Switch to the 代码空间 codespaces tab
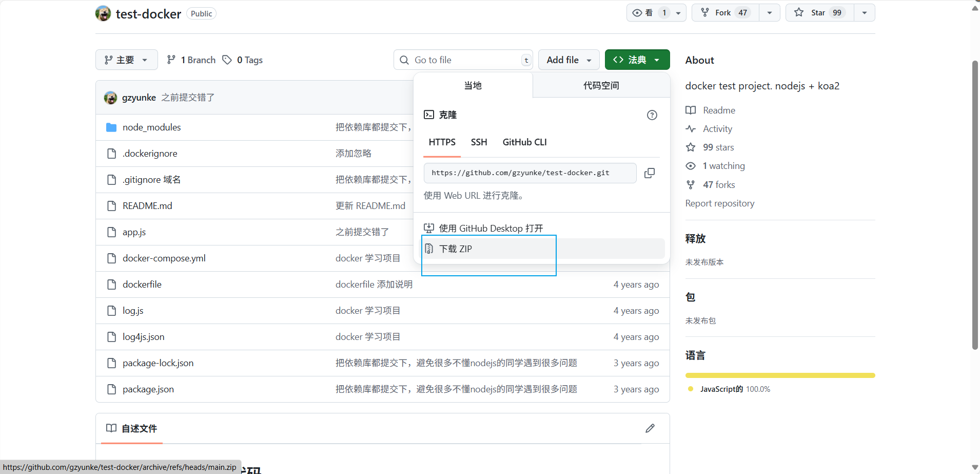This screenshot has width=980, height=474. tap(601, 85)
